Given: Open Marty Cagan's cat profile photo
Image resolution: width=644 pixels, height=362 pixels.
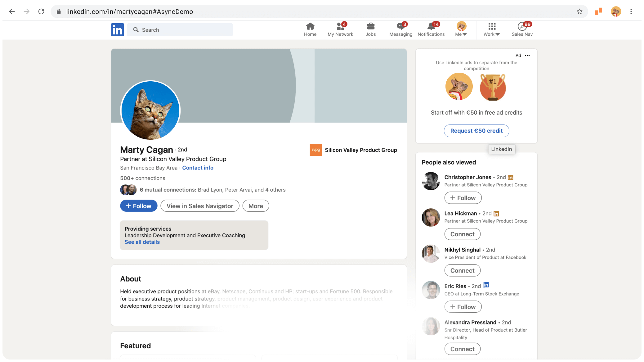Looking at the screenshot, I should (150, 110).
